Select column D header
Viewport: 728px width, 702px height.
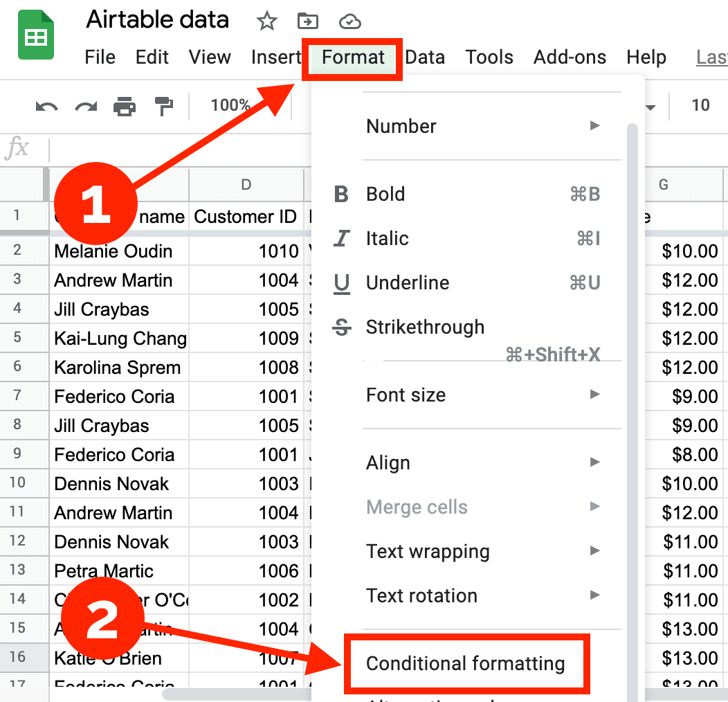click(x=246, y=184)
